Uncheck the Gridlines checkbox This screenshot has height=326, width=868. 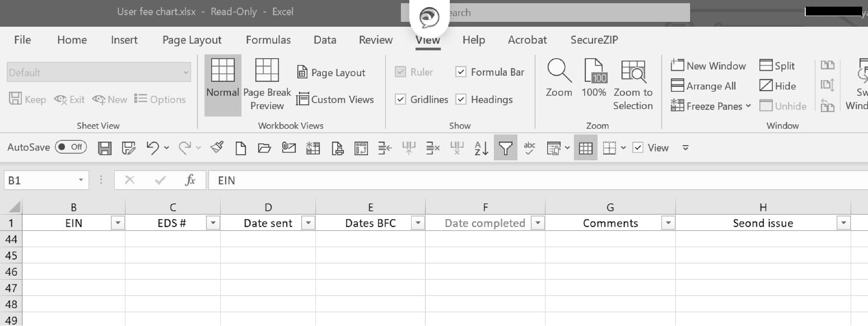tap(400, 99)
